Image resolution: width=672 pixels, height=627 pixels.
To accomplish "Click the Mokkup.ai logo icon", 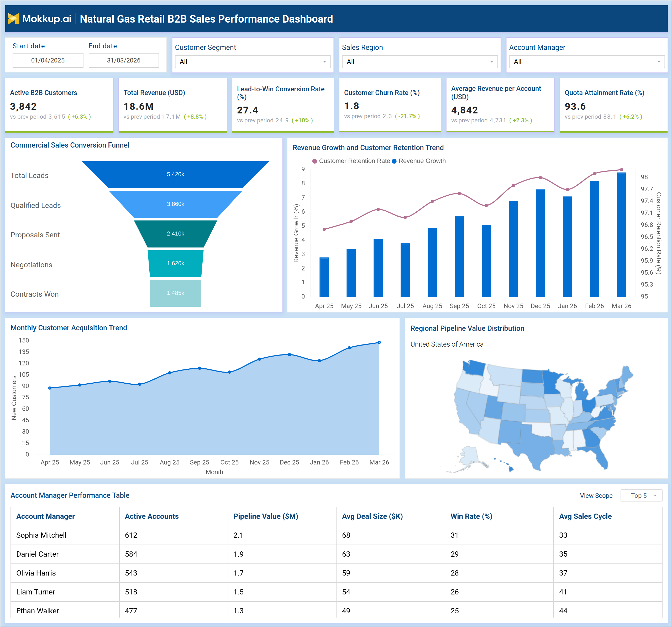I will 13,19.
